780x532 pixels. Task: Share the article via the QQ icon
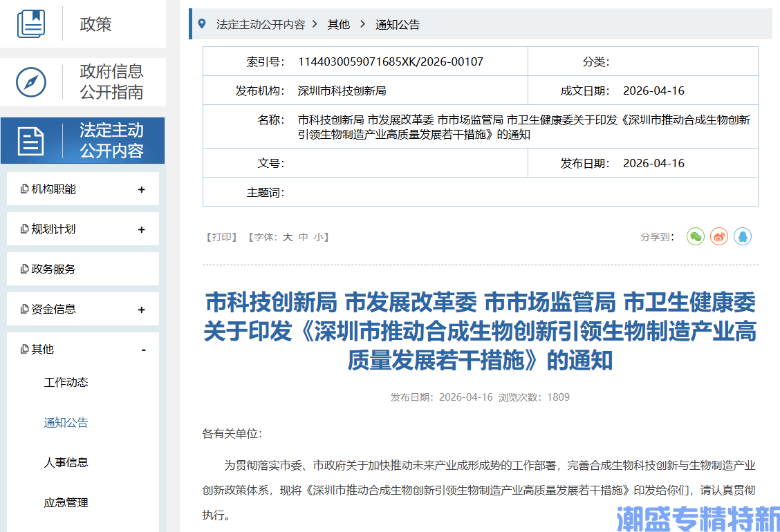(743, 236)
